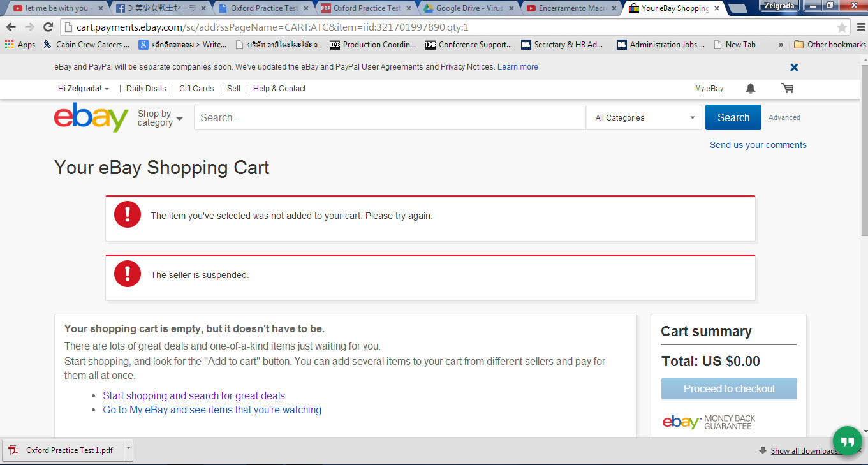Screen dimensions: 868x465
Task: Open the Sell link in eBay header
Action: (x=233, y=89)
